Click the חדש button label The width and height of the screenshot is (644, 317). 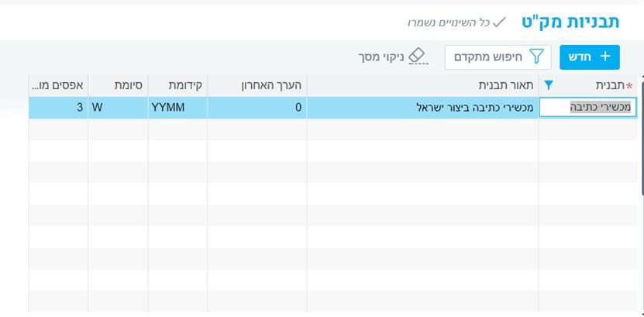click(580, 57)
